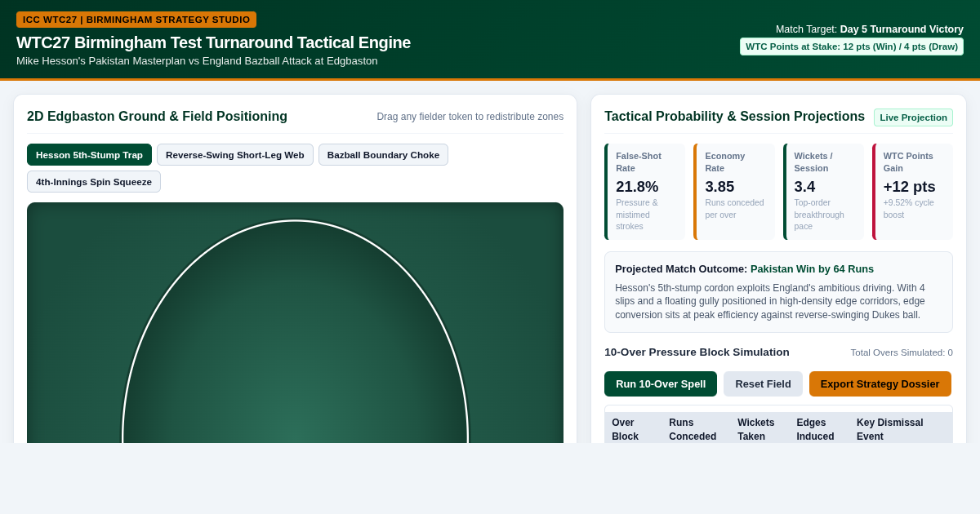
Task: Click the Tactical Probability & Session Projections heading
Action: tap(734, 117)
